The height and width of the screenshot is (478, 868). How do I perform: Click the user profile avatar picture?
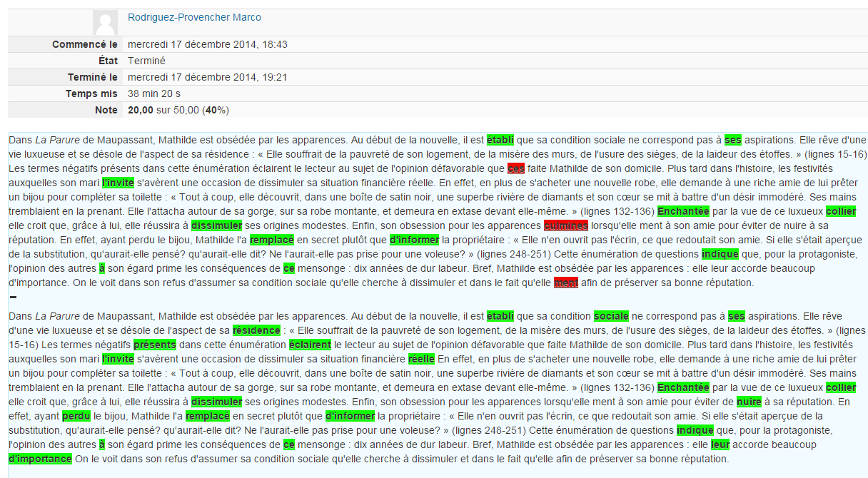click(106, 21)
